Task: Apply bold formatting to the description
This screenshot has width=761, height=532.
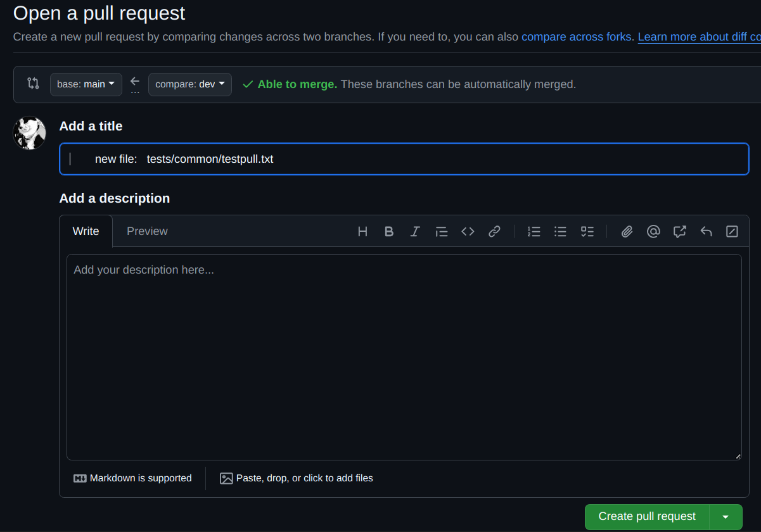Action: pyautogui.click(x=388, y=231)
